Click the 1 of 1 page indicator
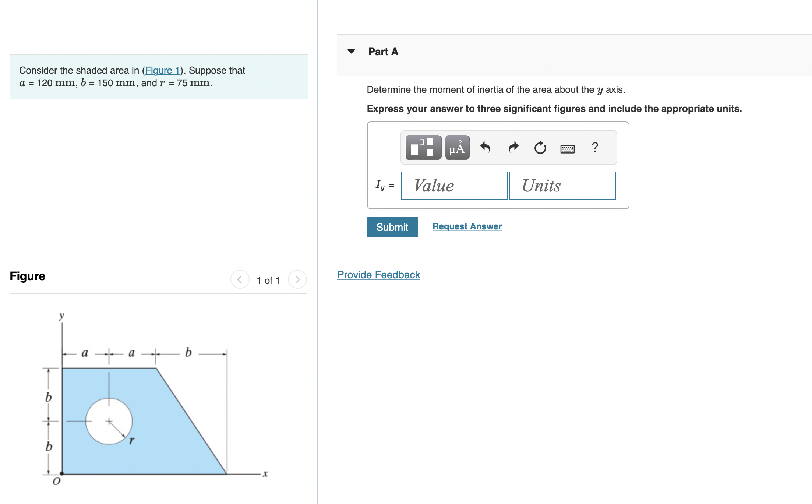Image resolution: width=812 pixels, height=504 pixels. coord(268,280)
